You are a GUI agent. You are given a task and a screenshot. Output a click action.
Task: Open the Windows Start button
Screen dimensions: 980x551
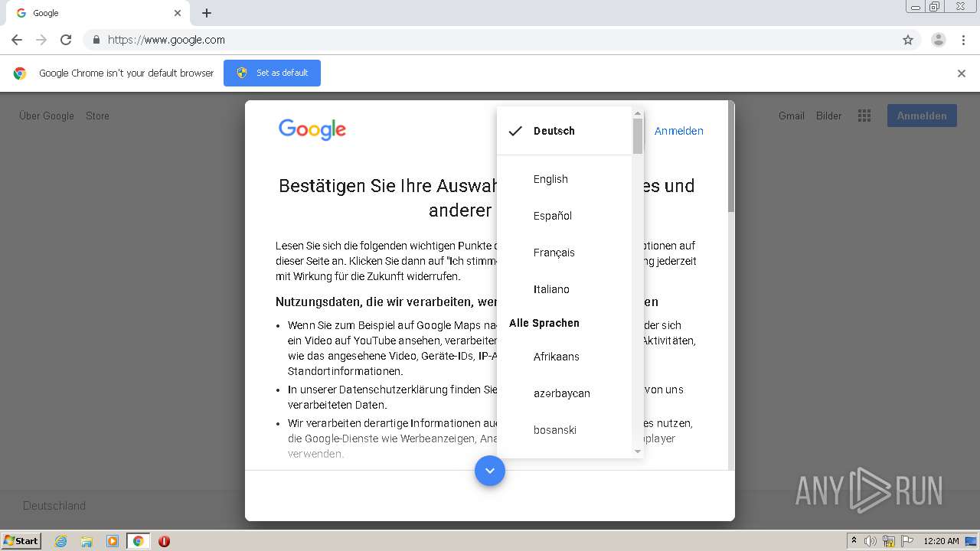21,540
